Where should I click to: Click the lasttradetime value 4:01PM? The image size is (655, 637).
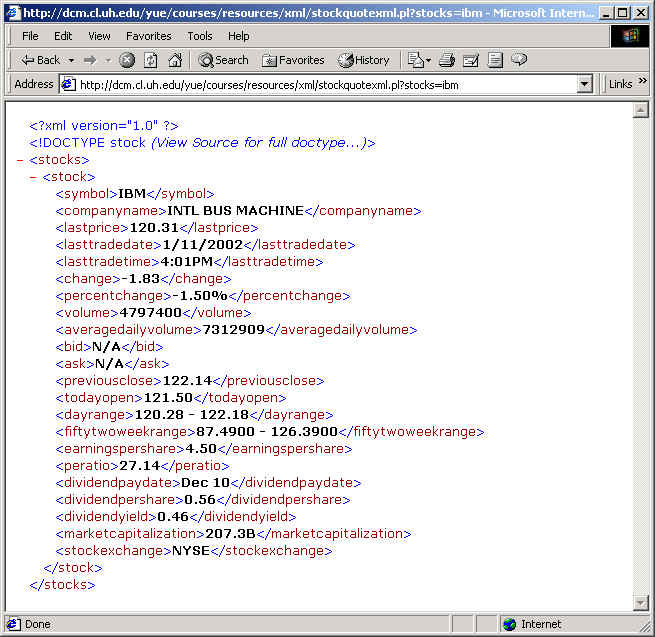187,262
